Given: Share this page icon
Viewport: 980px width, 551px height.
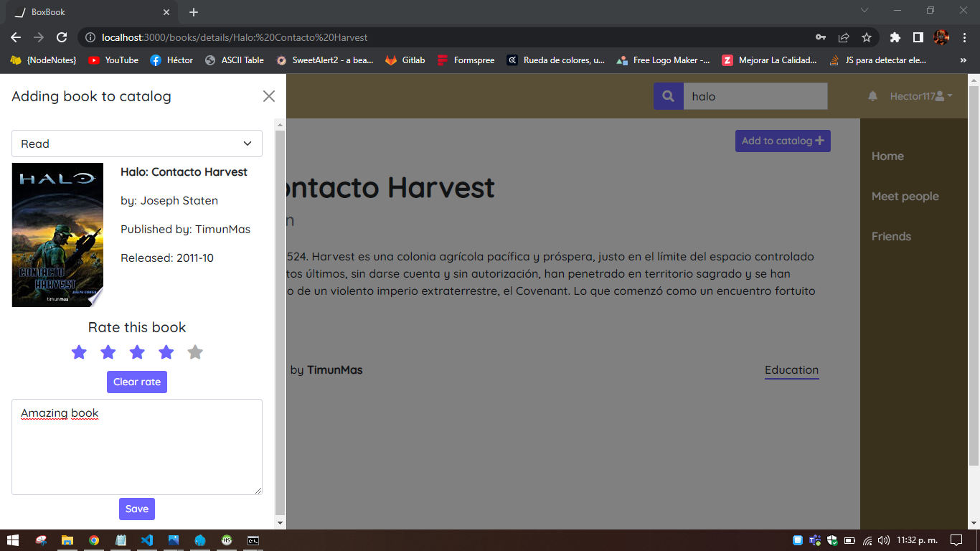Looking at the screenshot, I should [x=844, y=37].
